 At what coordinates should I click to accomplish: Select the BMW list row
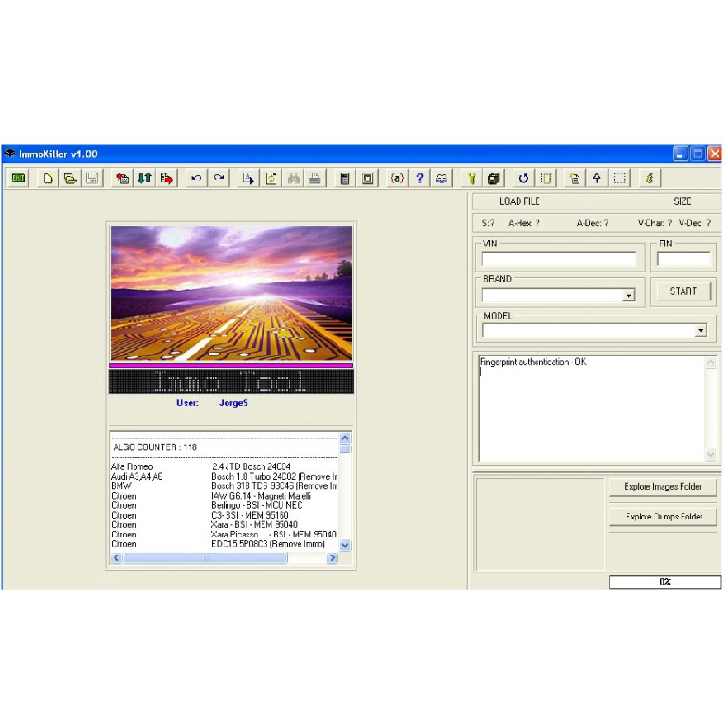225,486
